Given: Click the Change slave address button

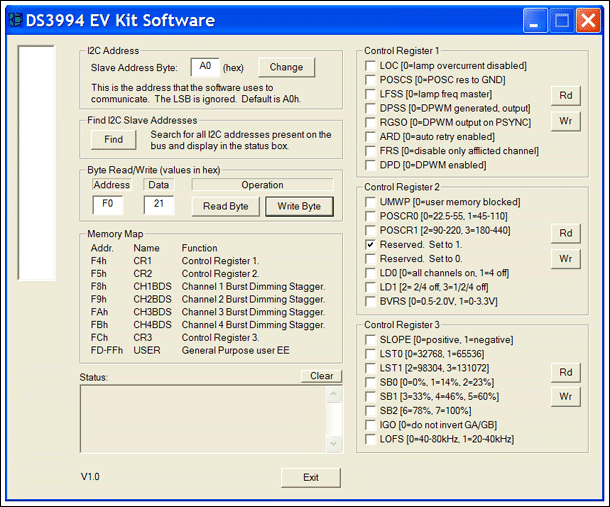Looking at the screenshot, I should point(286,67).
